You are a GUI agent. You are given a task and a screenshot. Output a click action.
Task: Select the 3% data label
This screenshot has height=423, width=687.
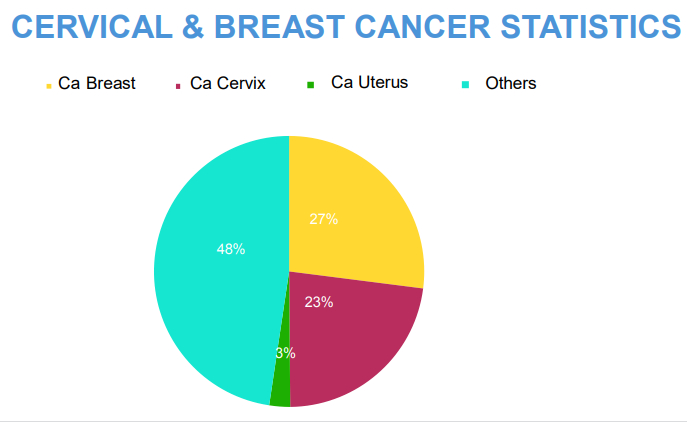(285, 352)
